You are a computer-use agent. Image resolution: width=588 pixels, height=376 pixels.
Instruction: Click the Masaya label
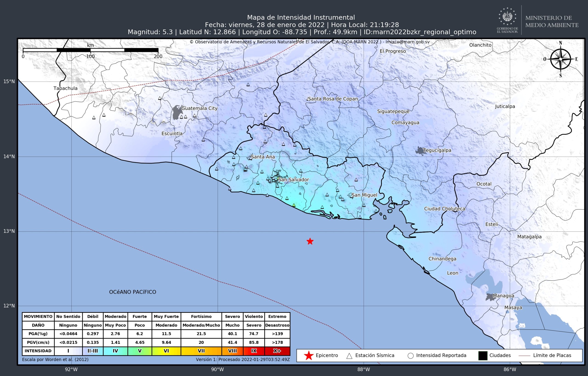(x=513, y=308)
